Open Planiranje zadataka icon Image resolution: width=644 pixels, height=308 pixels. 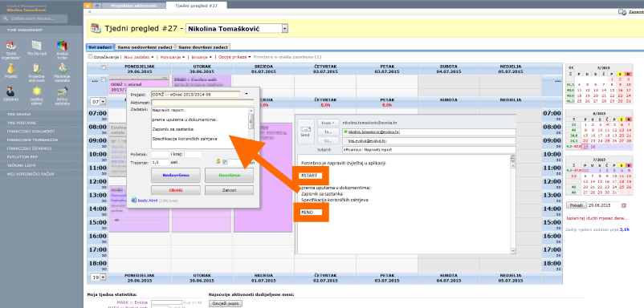coord(63,68)
